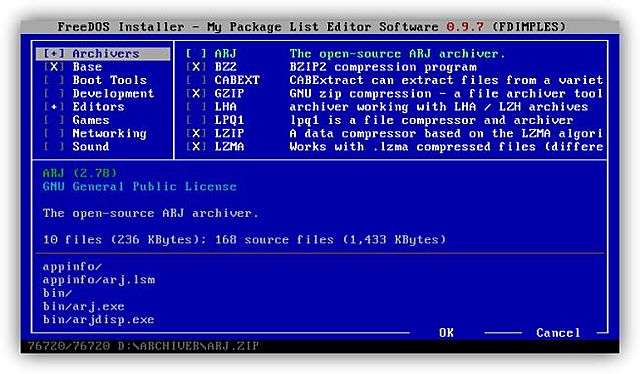Click 'BZIP2 compression program' description

383,67
